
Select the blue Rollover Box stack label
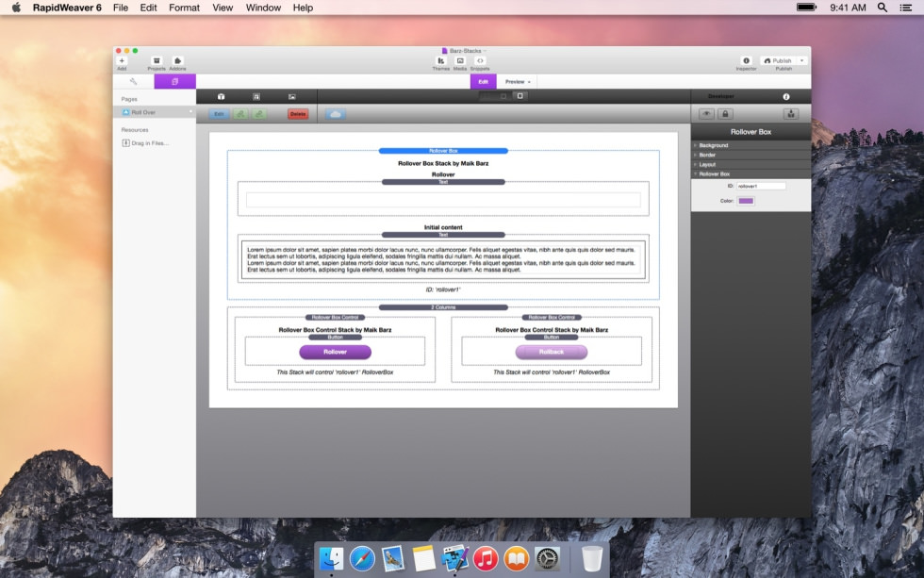443,151
